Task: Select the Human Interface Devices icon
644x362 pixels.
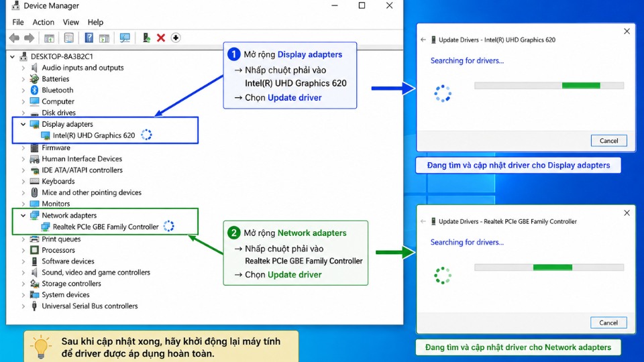Action: [34, 159]
